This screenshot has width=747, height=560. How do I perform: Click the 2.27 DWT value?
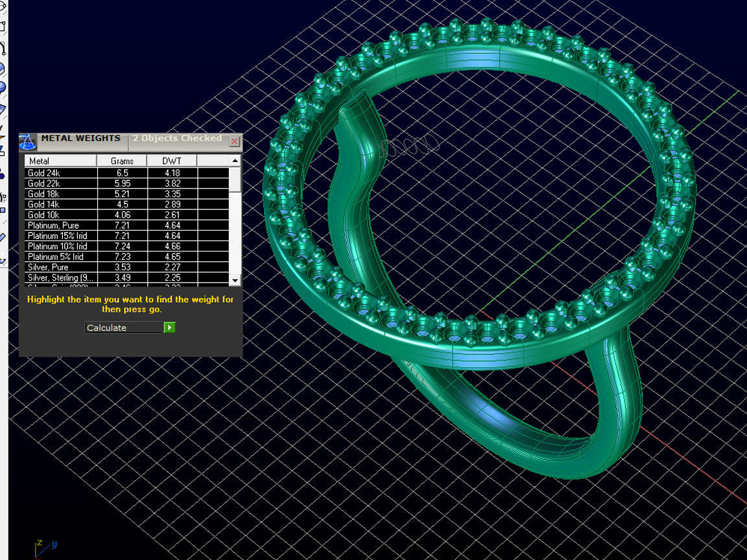click(x=172, y=267)
